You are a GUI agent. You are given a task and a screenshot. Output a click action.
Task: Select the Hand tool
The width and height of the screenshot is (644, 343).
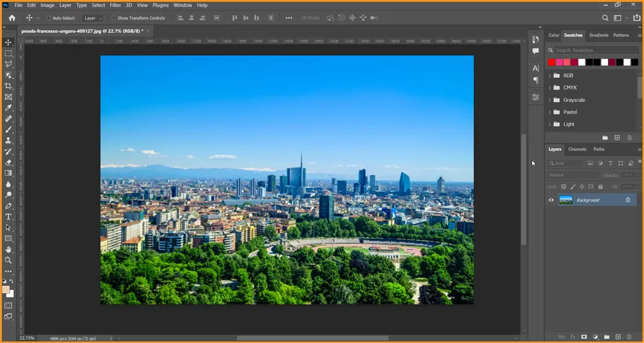point(8,250)
